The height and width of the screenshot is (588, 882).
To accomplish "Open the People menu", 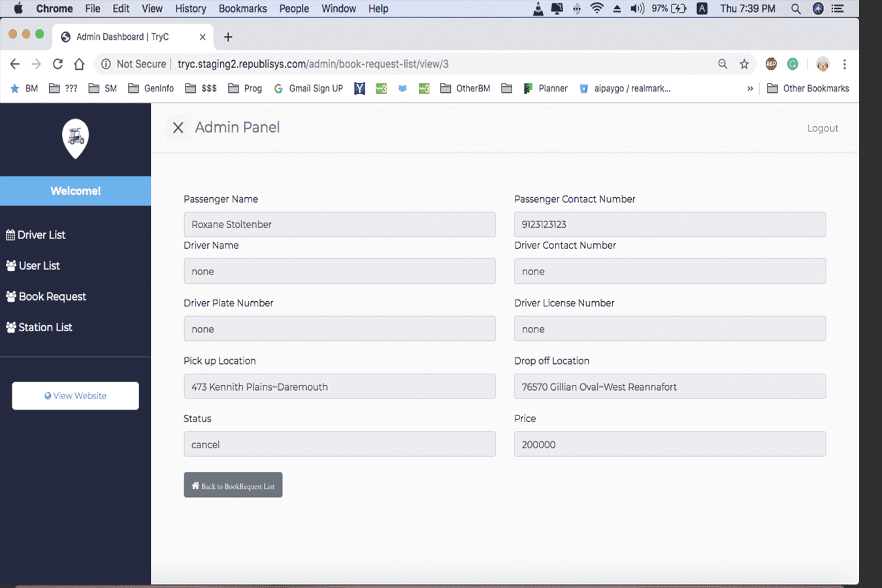I will tap(294, 8).
